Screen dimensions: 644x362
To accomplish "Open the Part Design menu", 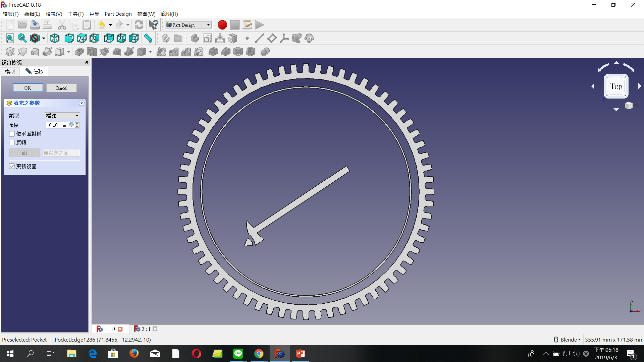I will pos(118,14).
